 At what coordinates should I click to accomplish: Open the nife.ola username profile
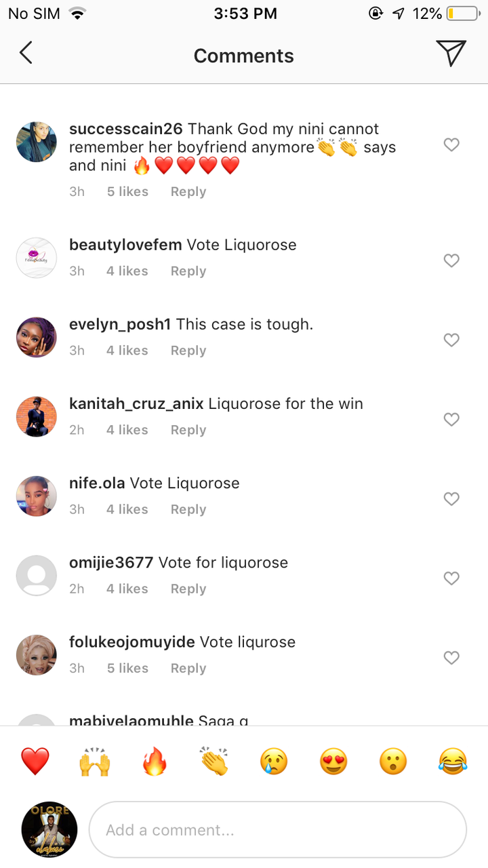point(97,484)
